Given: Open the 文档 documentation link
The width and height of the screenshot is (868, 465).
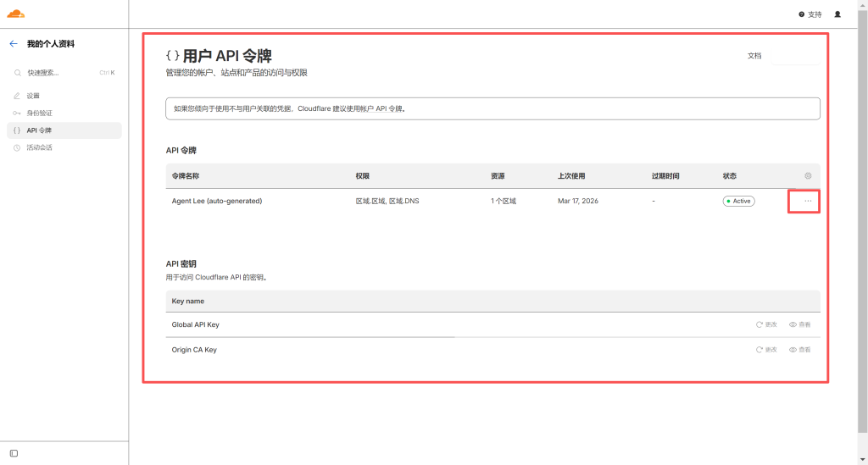Looking at the screenshot, I should click(x=754, y=56).
